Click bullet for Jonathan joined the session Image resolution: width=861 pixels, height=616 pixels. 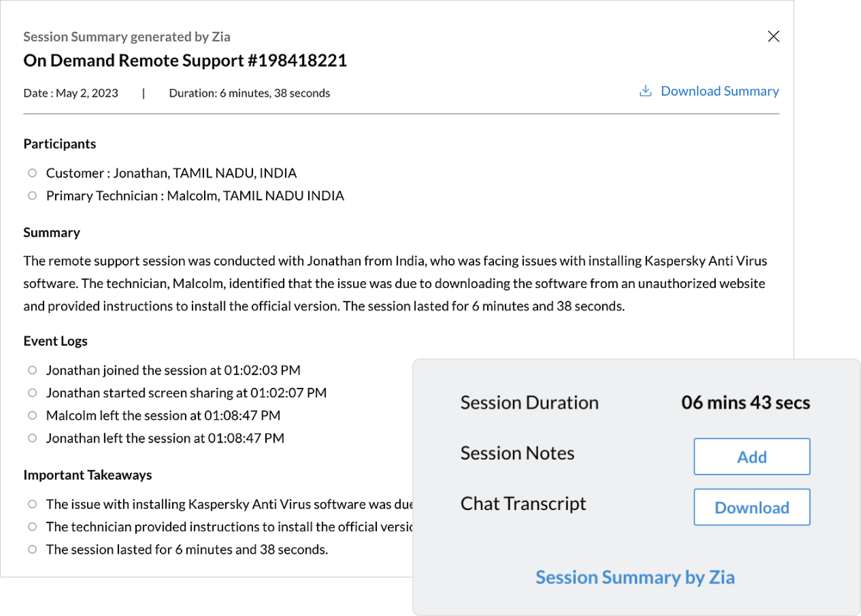click(x=32, y=370)
